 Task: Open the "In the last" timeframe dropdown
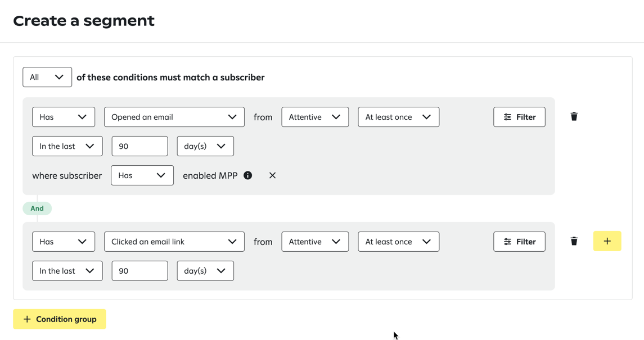[67, 146]
